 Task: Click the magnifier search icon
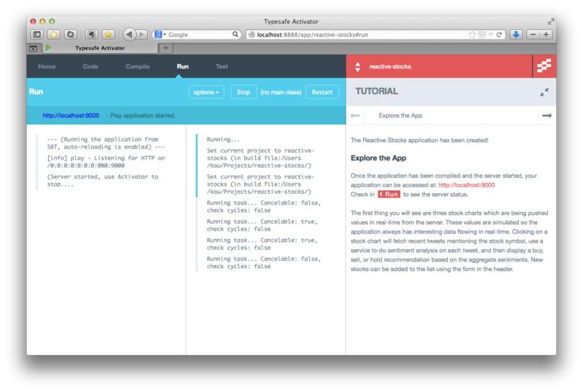235,34
